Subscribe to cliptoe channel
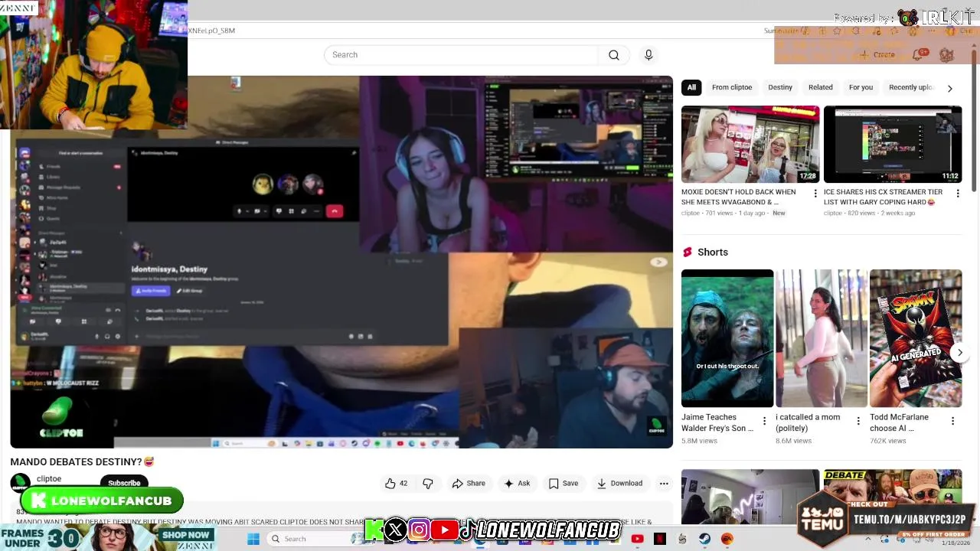Screen dimensions: 980x551 click(x=124, y=483)
